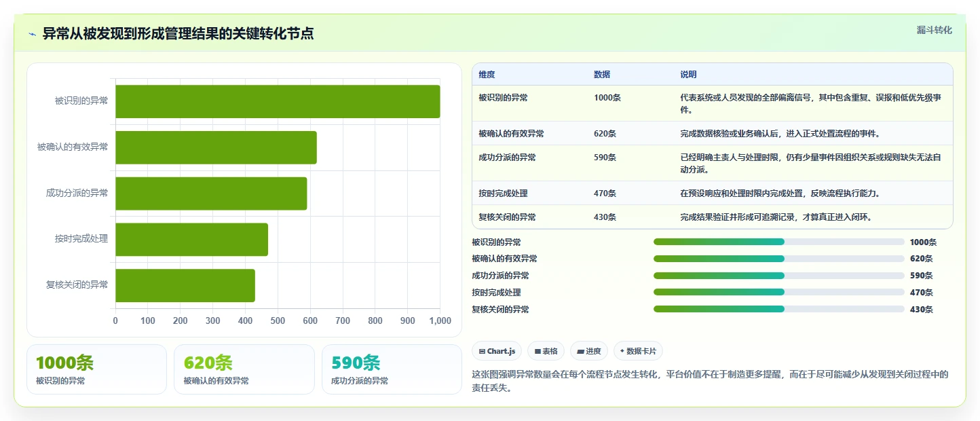The width and height of the screenshot is (980, 421).
Task: Select the Chart.js chip
Action: pos(497,351)
